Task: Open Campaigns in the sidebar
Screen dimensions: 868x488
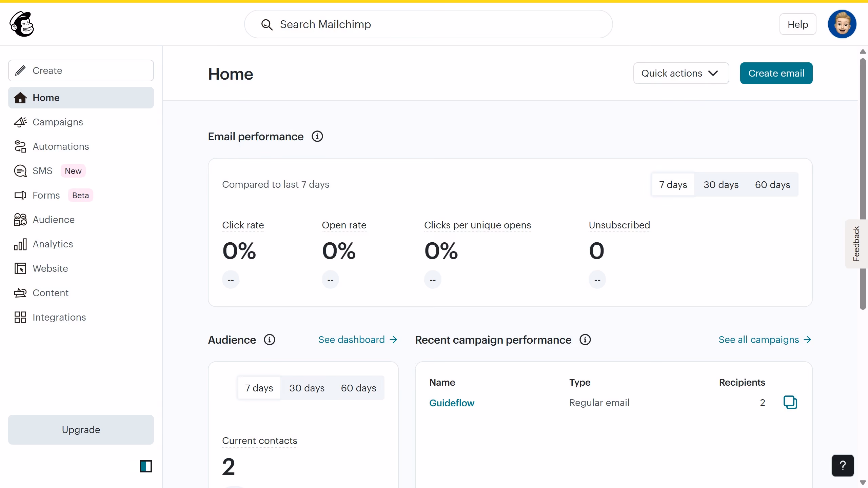Action: point(81,122)
